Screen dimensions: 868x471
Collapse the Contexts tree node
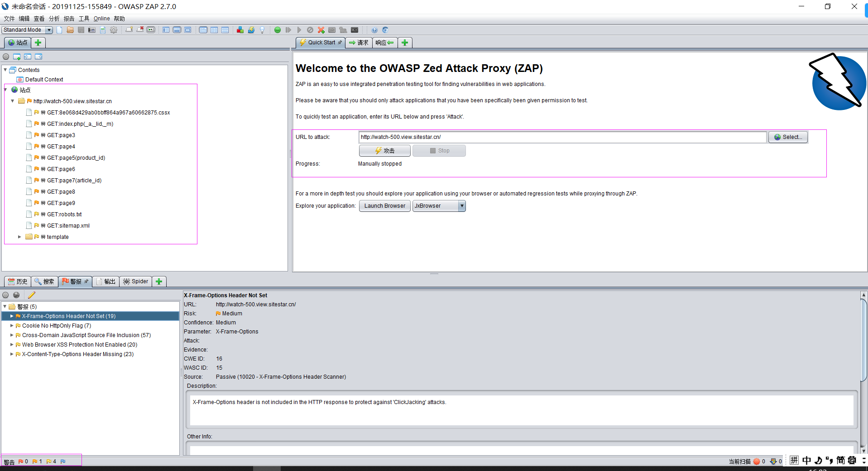[5, 70]
